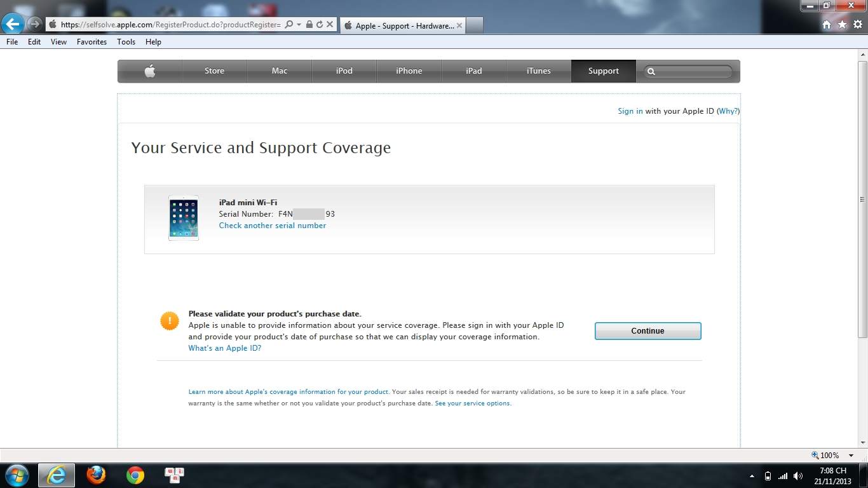Stop loading with the X icon

(x=330, y=25)
